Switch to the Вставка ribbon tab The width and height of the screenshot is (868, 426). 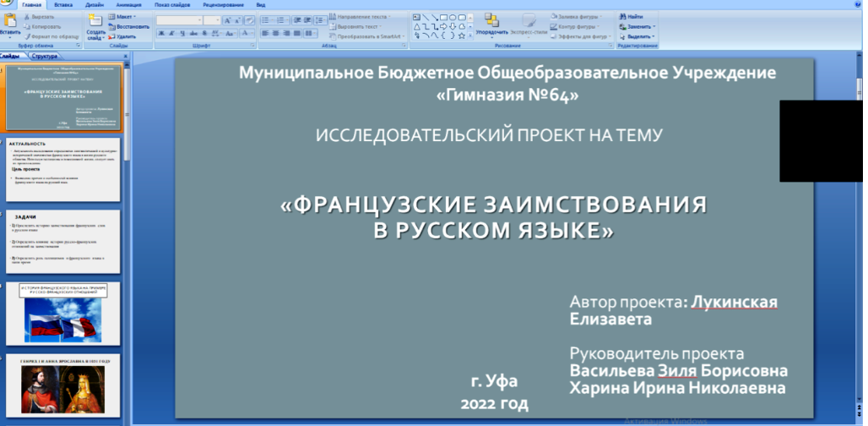(x=62, y=4)
